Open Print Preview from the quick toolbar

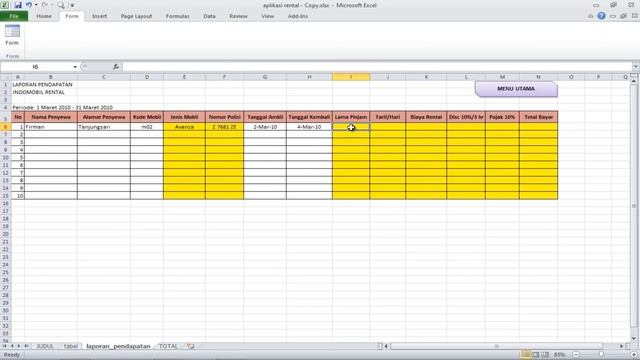coord(61,5)
